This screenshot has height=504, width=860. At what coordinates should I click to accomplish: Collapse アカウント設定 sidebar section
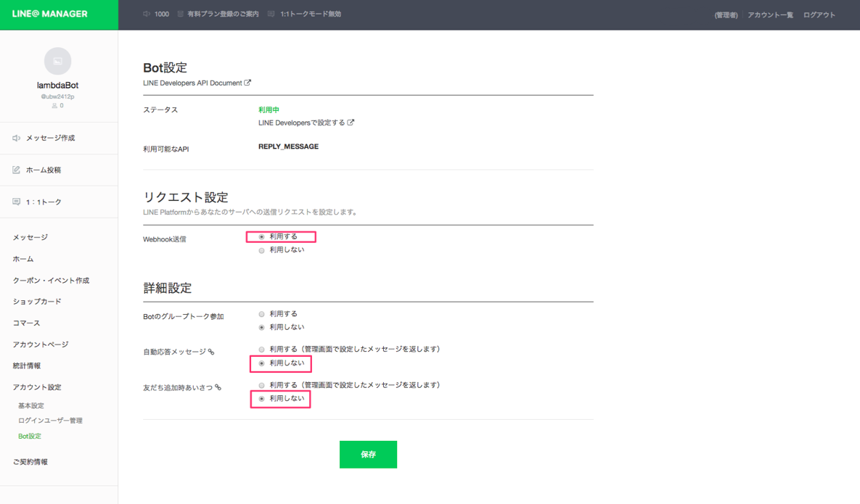click(37, 387)
